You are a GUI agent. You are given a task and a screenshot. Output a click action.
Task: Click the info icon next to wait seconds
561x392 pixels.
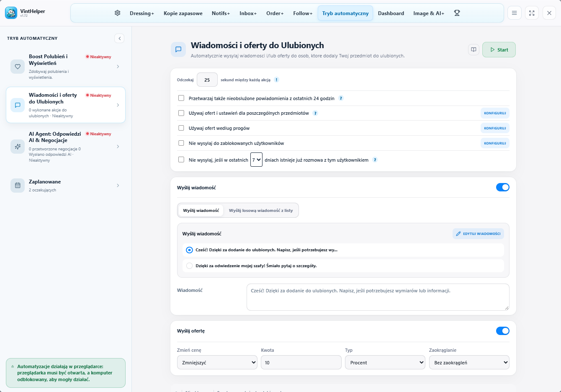click(x=276, y=80)
